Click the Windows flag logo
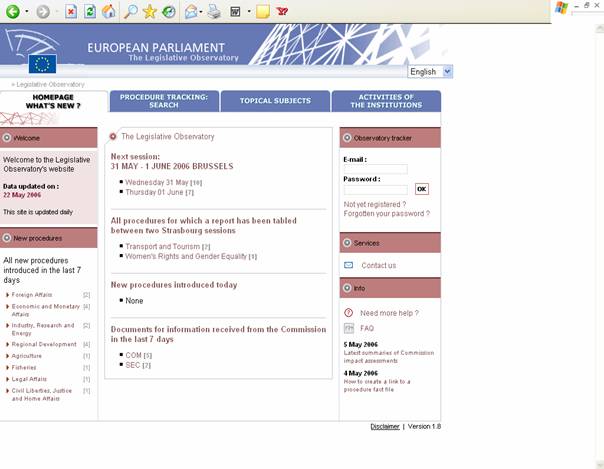604x469 pixels. [561, 8]
